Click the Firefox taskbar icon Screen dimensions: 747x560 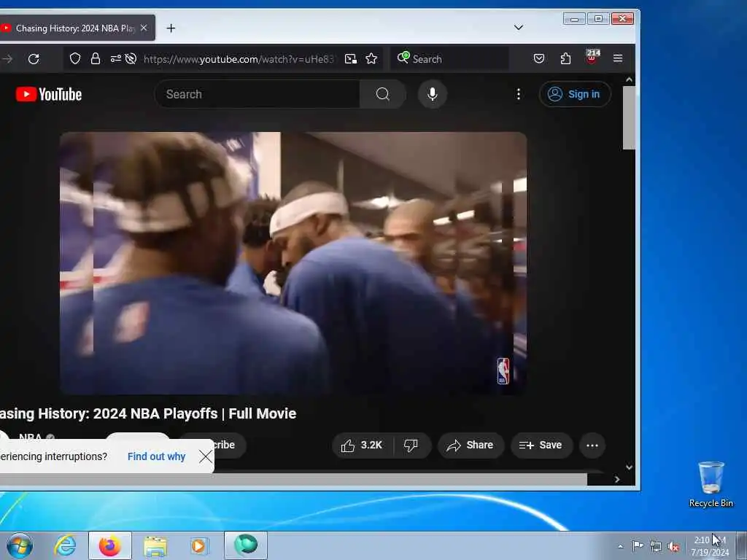coord(110,545)
